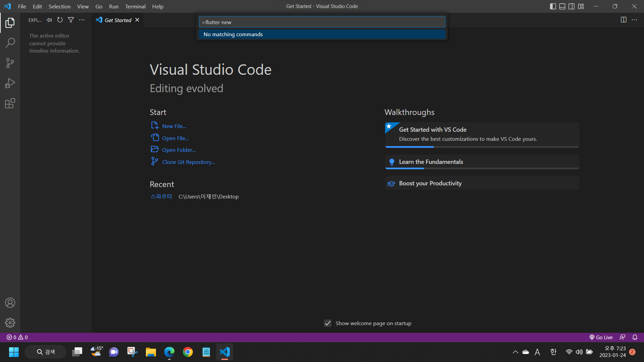644x362 pixels.
Task: Click the Open File link
Action: pyautogui.click(x=175, y=138)
